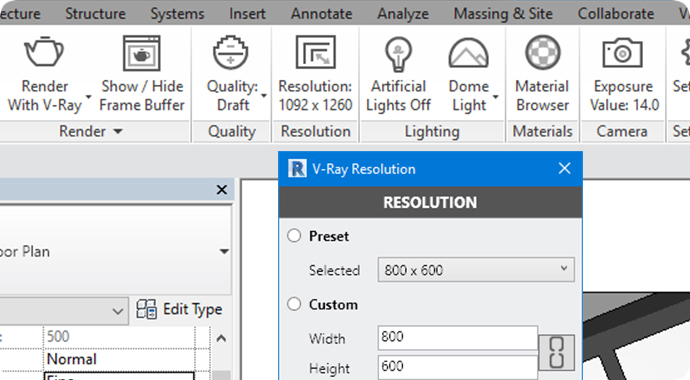Switch to the Collaborate ribbon tab
Viewport: 690px width, 380px height.
[616, 14]
